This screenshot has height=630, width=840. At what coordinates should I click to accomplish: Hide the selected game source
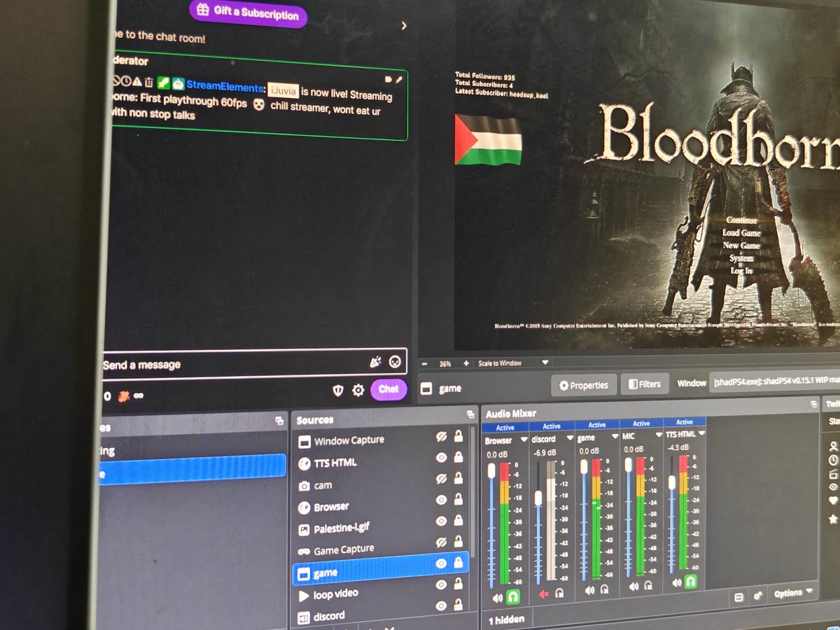point(441,563)
